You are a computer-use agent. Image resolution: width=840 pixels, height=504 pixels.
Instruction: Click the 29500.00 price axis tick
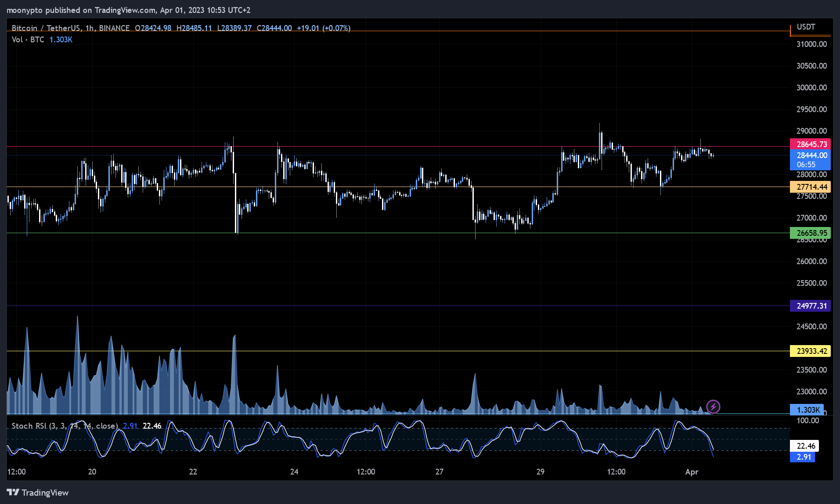click(811, 109)
